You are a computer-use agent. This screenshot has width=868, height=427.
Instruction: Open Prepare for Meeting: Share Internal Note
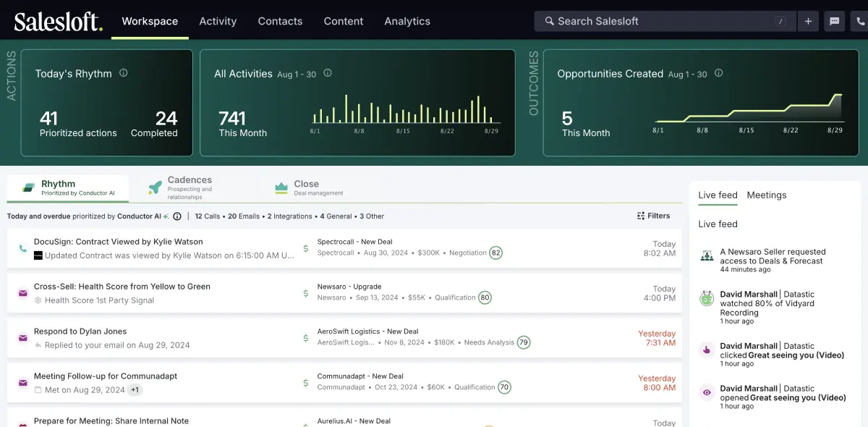click(111, 420)
